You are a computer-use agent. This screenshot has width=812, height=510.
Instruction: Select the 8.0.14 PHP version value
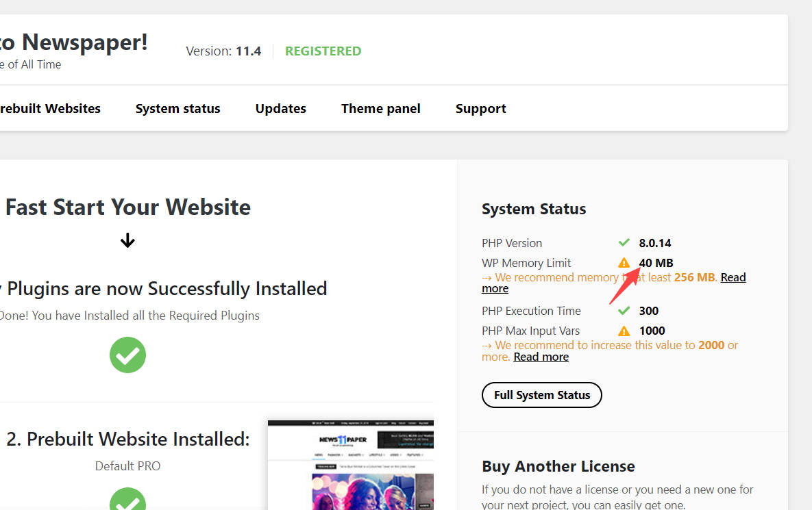coord(654,243)
